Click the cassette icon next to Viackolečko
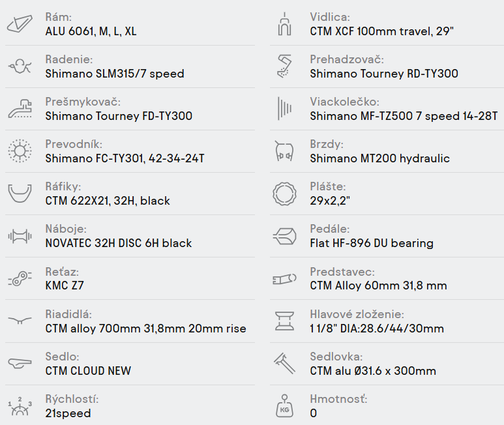The width and height of the screenshot is (504, 425). (x=284, y=109)
